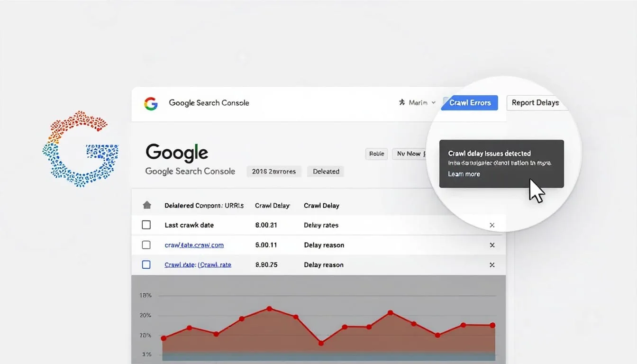Image resolution: width=637 pixels, height=364 pixels.
Task: Click the first Crawl Delay column header
Action: tap(273, 206)
